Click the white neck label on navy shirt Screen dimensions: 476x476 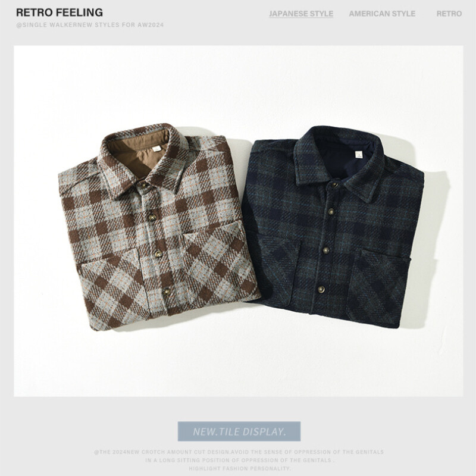click(x=359, y=154)
